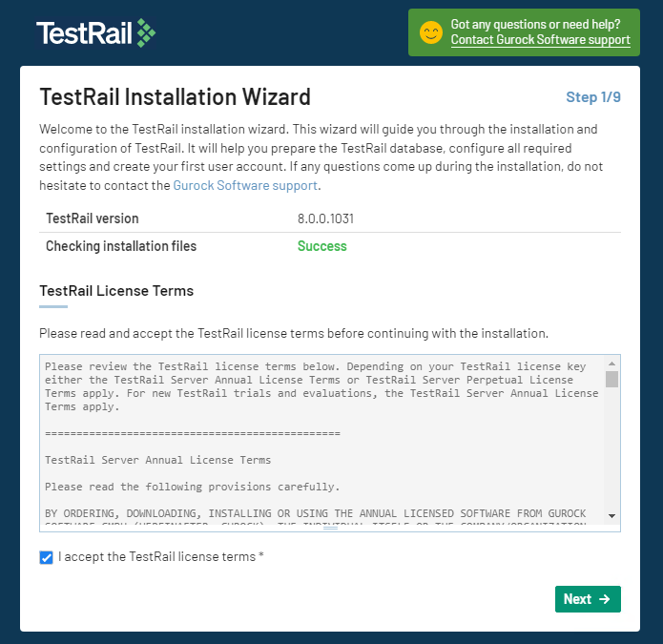Select the version number 8.0.0.1031

[325, 218]
